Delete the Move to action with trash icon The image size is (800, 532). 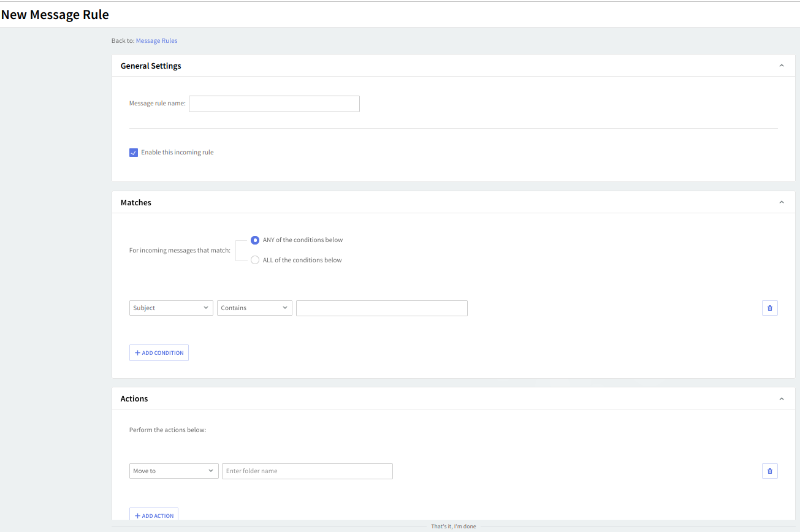(769, 471)
